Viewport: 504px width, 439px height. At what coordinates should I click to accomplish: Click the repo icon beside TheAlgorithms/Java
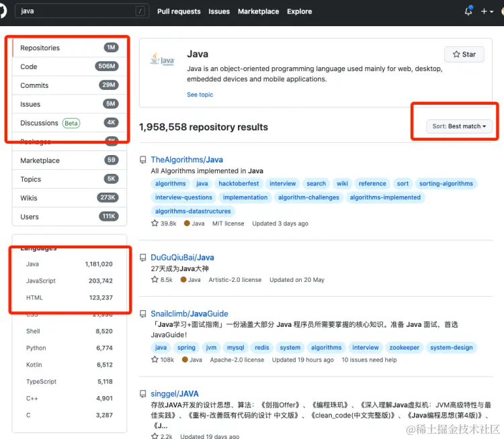(142, 160)
